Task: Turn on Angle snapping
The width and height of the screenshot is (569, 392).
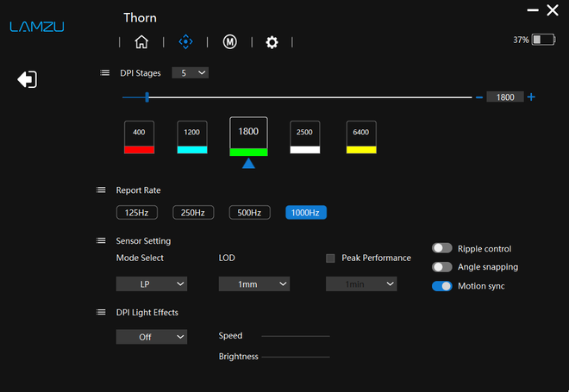Action: coord(442,267)
